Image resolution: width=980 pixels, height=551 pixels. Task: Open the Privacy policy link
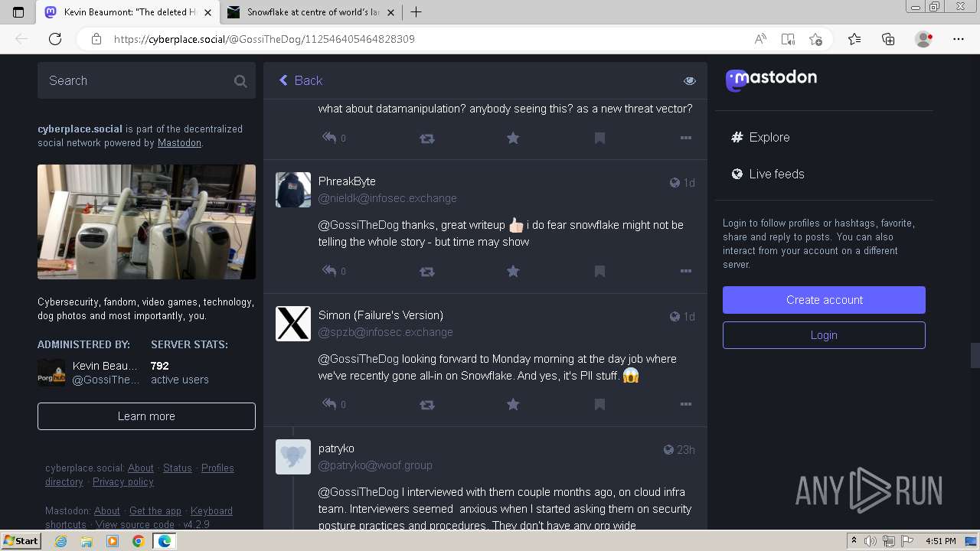123,482
